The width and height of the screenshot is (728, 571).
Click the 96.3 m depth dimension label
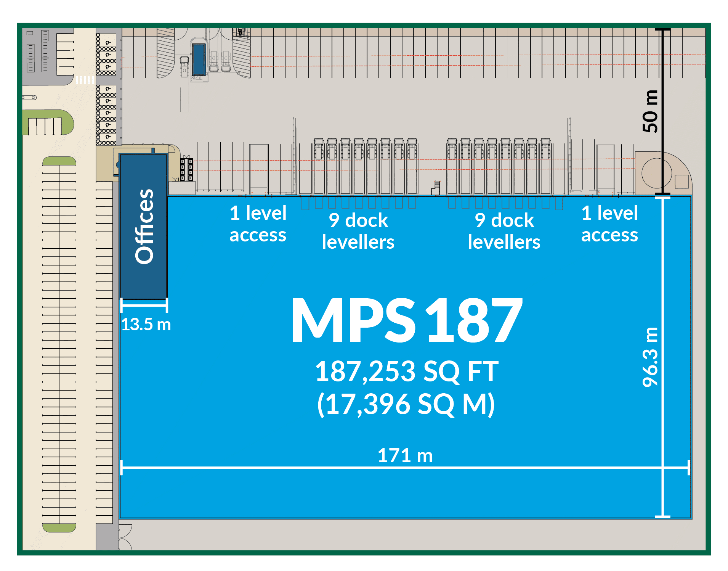click(x=650, y=357)
